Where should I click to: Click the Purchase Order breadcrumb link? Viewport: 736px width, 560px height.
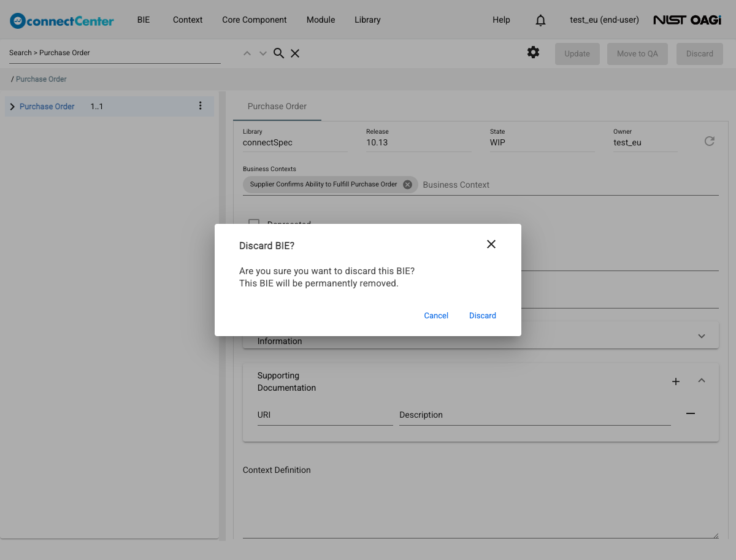point(41,79)
